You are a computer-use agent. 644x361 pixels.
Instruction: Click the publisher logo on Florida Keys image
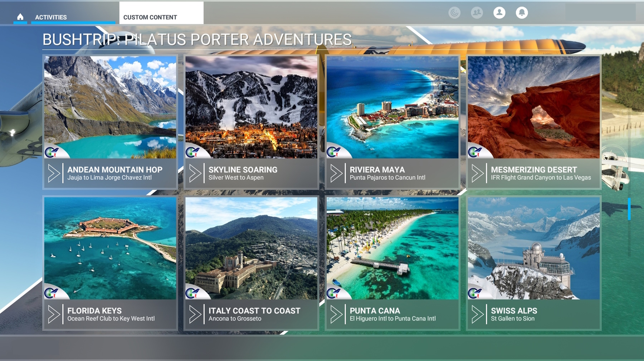click(51, 293)
